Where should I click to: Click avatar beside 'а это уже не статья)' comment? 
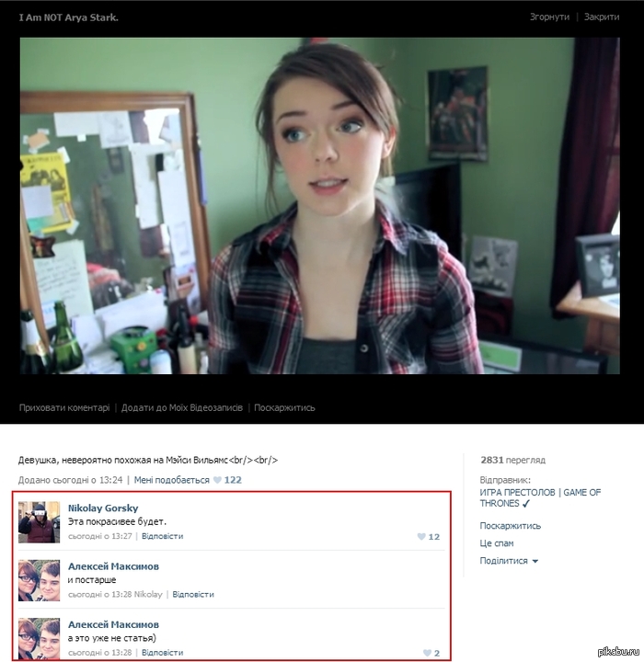coord(39,638)
